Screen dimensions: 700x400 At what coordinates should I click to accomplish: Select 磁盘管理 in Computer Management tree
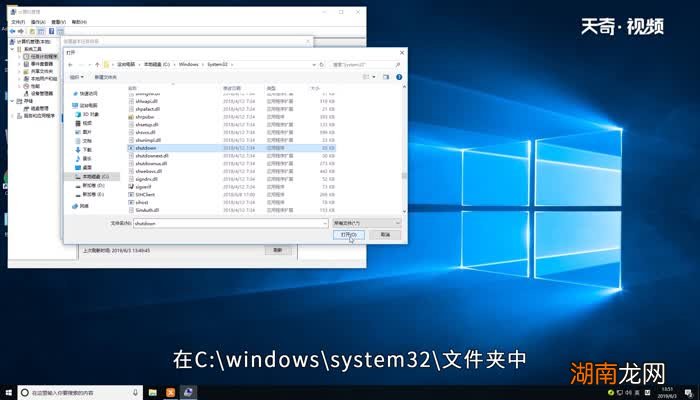[x=36, y=108]
